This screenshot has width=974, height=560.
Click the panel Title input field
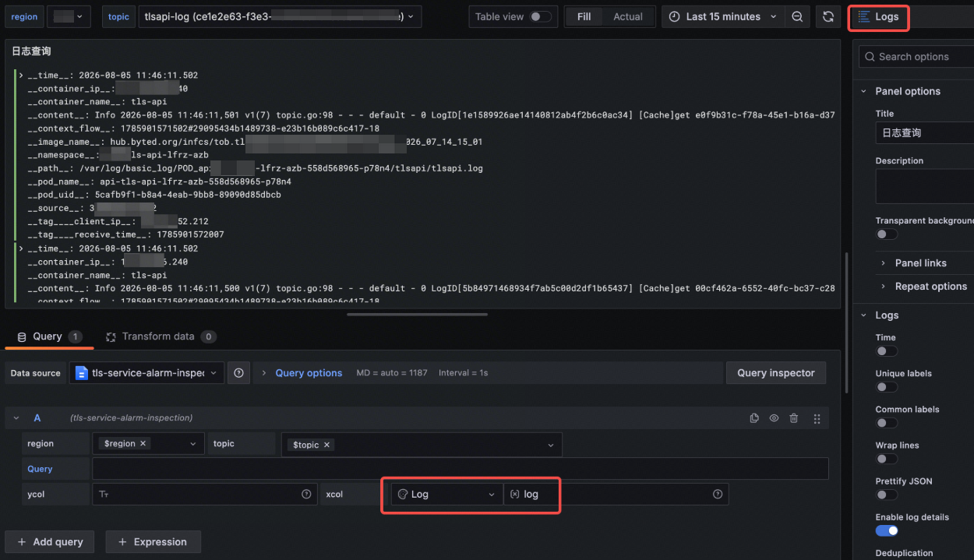925,133
